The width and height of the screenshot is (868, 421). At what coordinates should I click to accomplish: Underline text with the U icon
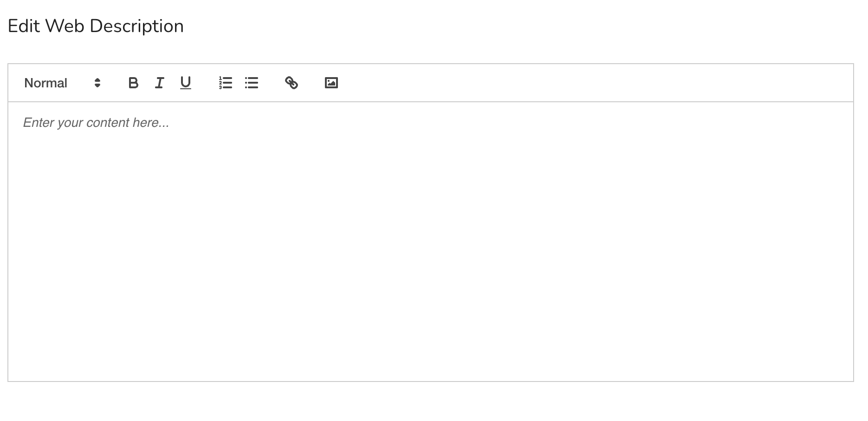[x=185, y=83]
